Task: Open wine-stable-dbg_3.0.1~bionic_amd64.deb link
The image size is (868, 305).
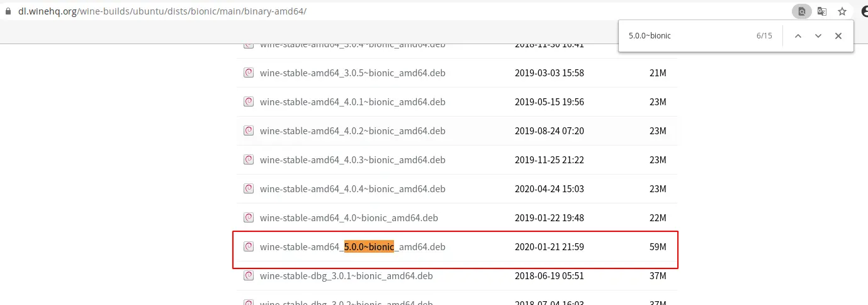Action: tap(346, 275)
